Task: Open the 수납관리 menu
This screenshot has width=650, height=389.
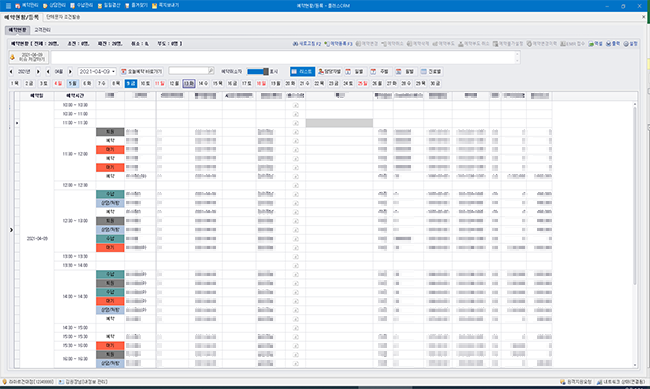Action: [x=82, y=6]
